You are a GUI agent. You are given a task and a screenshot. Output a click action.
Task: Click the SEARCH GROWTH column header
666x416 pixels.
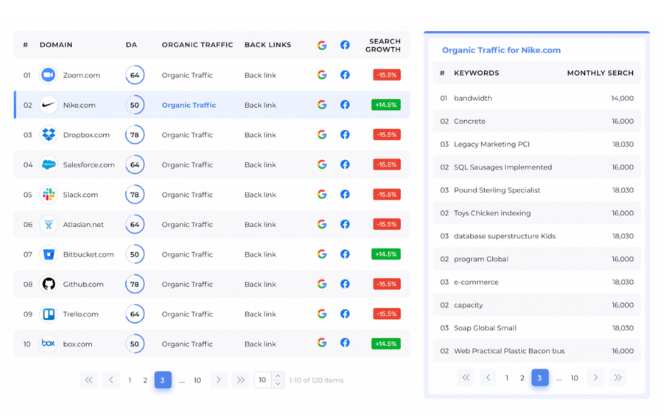click(x=383, y=45)
